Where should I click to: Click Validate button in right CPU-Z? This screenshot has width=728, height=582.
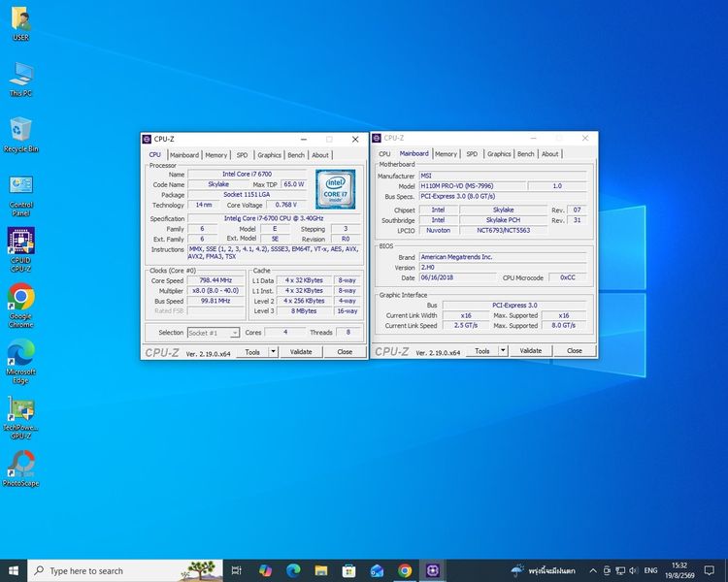[x=531, y=351]
